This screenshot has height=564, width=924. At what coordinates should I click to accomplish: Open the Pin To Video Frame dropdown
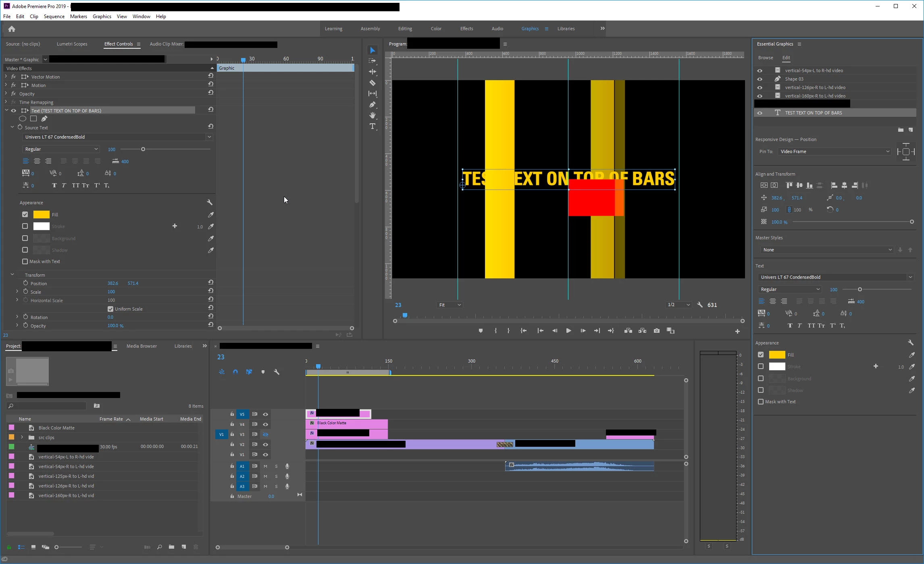[834, 151]
